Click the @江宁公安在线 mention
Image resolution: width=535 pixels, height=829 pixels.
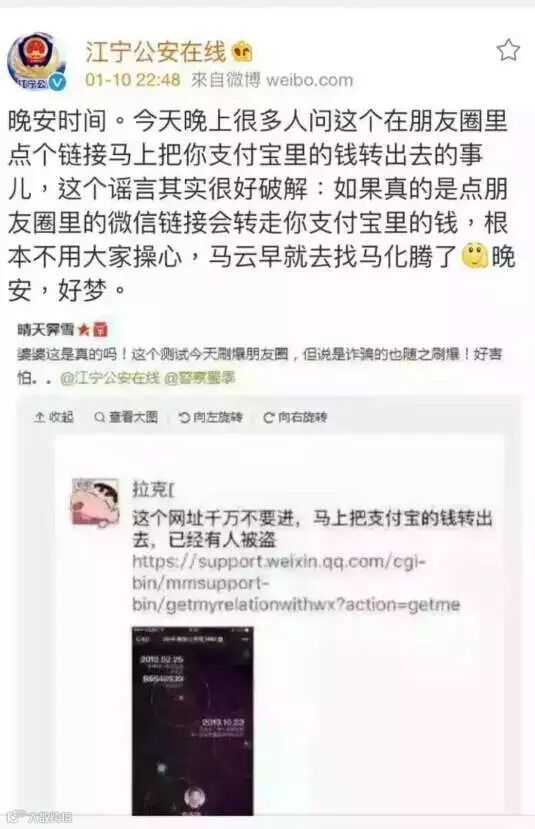pyautogui.click(x=109, y=377)
